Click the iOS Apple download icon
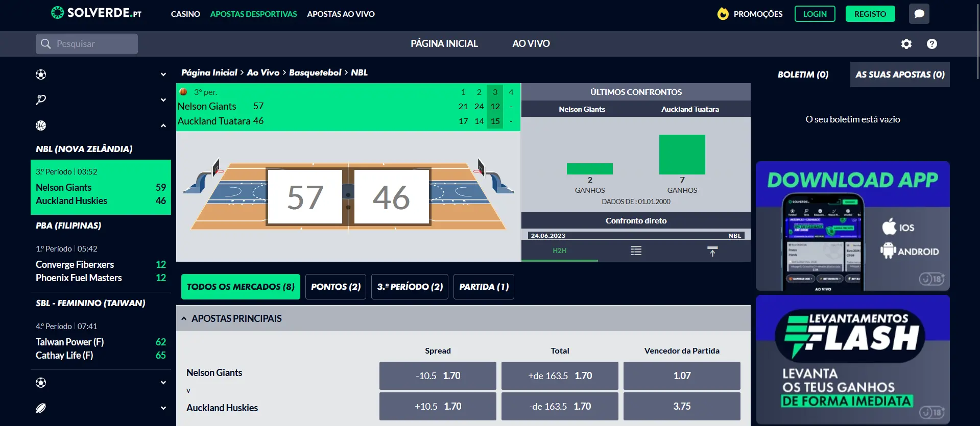Screen dimensions: 980x426 click(x=889, y=227)
